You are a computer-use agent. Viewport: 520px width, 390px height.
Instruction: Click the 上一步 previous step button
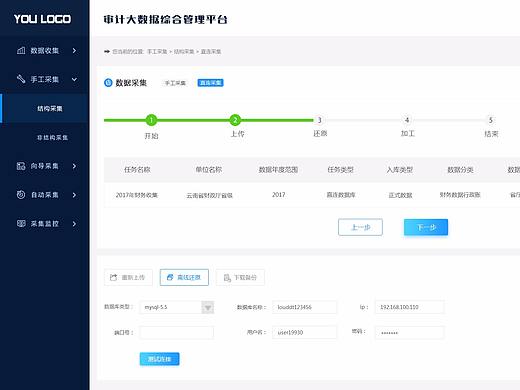[360, 227]
